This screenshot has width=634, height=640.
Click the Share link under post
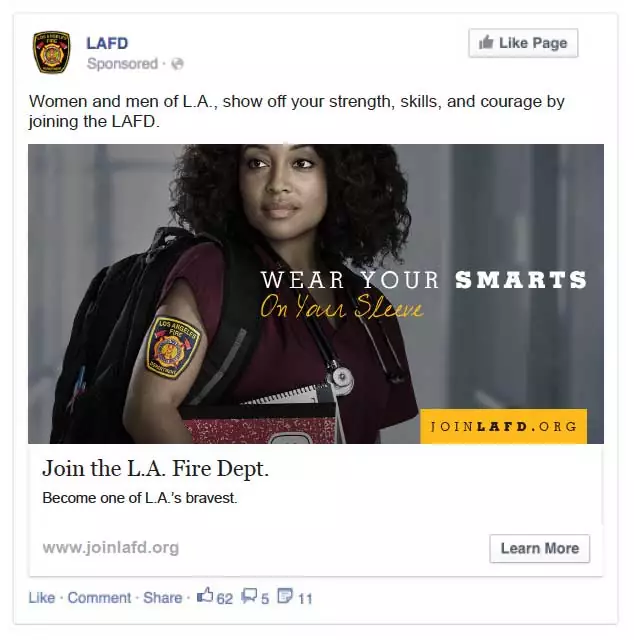[x=162, y=598]
